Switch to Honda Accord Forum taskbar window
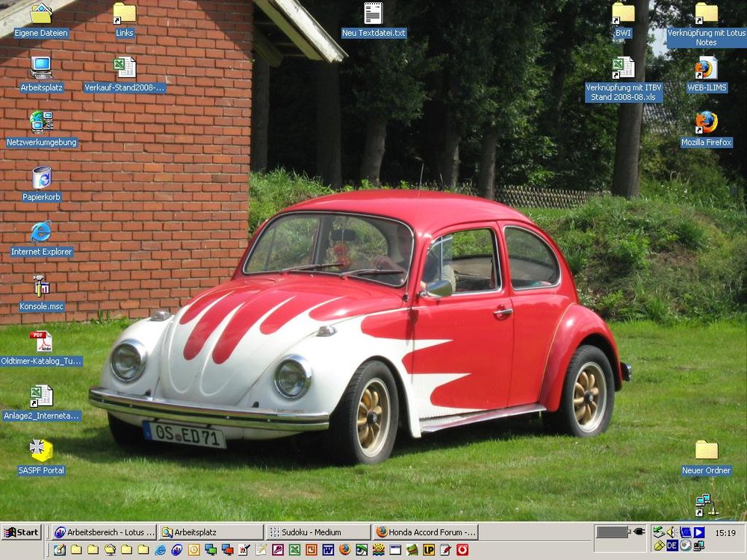Viewport: 747px width, 560px height. 426,532
